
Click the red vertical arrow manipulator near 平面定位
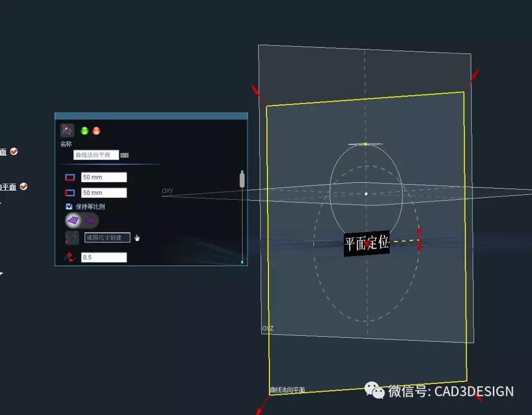[420, 240]
